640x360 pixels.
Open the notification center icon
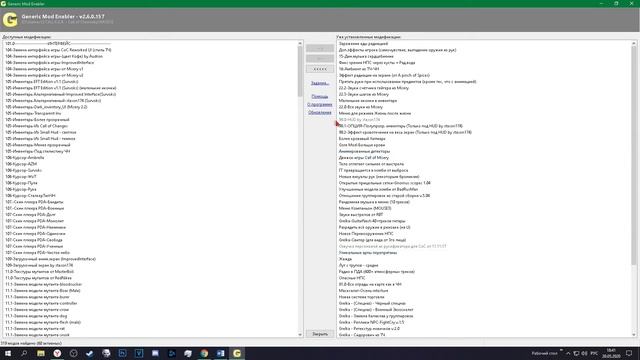(629, 353)
